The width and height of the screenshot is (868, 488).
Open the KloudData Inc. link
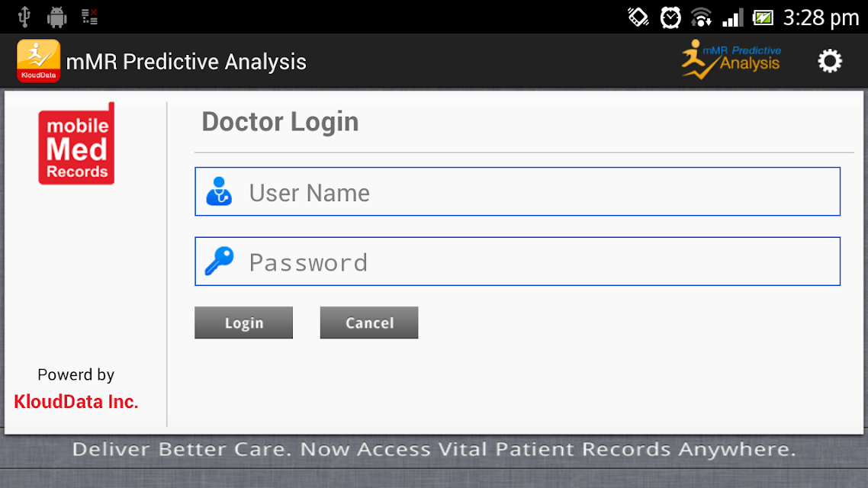tap(76, 402)
